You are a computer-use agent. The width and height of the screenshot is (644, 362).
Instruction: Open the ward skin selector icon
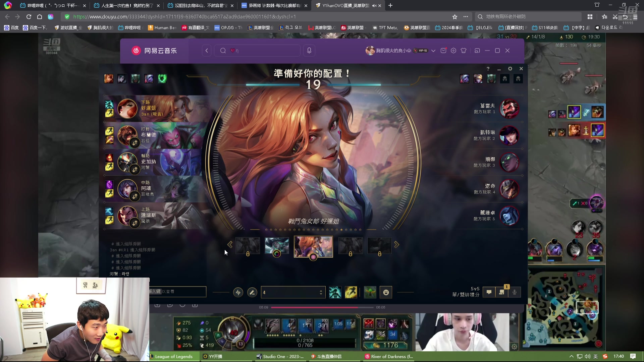(x=370, y=292)
